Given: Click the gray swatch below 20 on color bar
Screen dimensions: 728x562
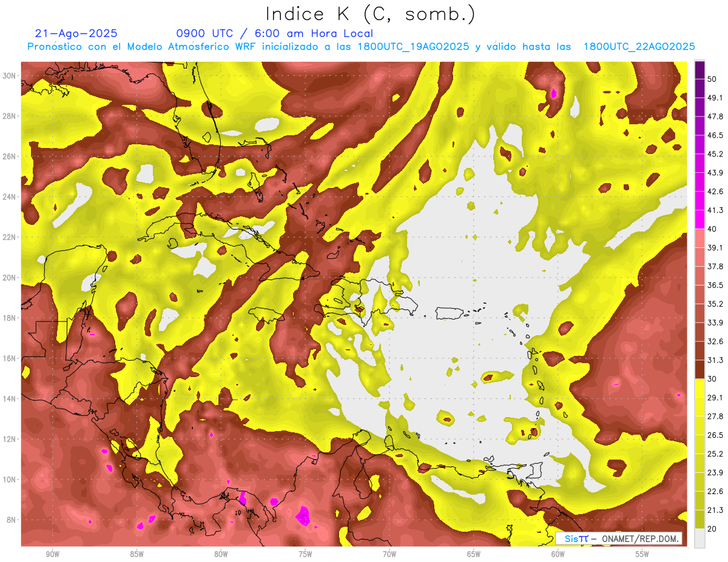Looking at the screenshot, I should click(x=699, y=538).
